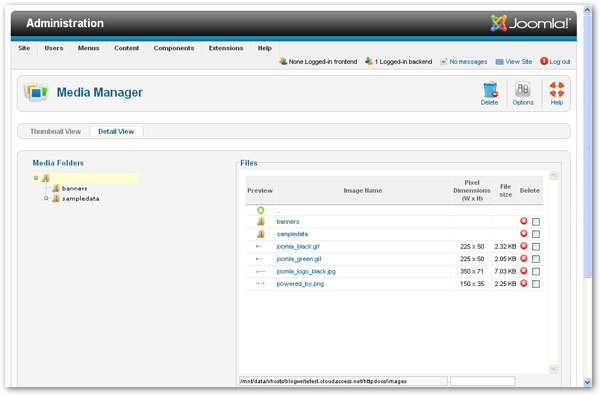Click the powered_by.png preview thumbnail
This screenshot has height=395, width=600.
(260, 284)
